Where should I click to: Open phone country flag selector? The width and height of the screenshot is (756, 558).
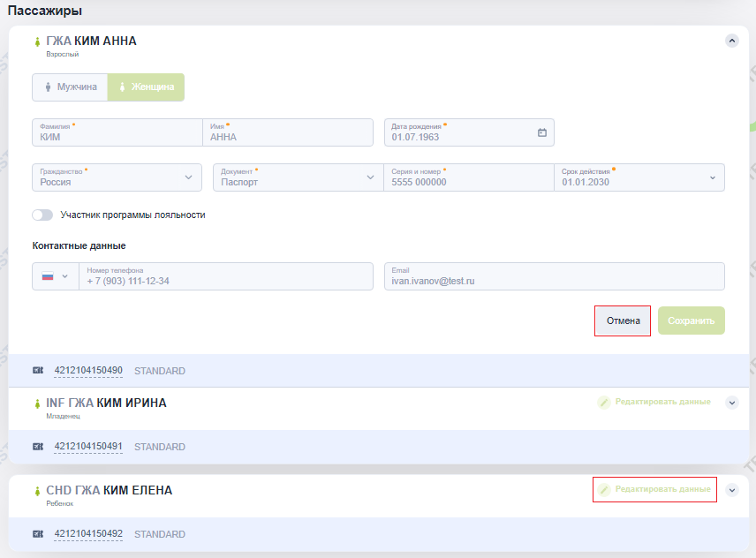[x=56, y=276]
